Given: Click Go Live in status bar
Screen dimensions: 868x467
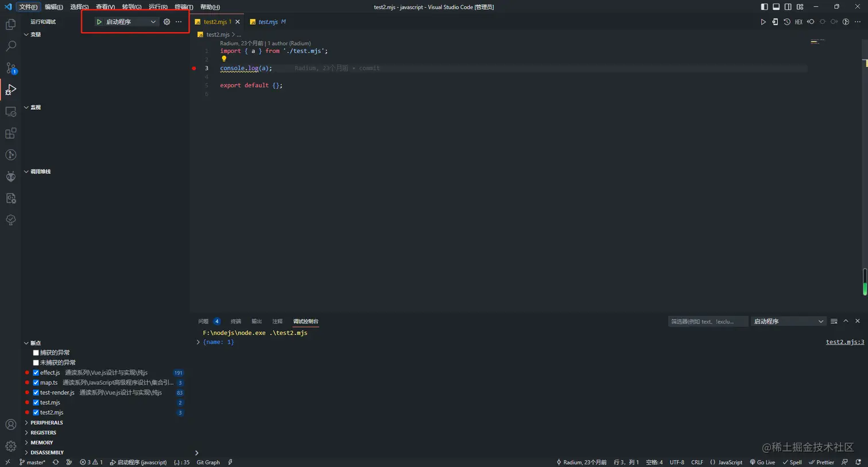Looking at the screenshot, I should [x=762, y=462].
